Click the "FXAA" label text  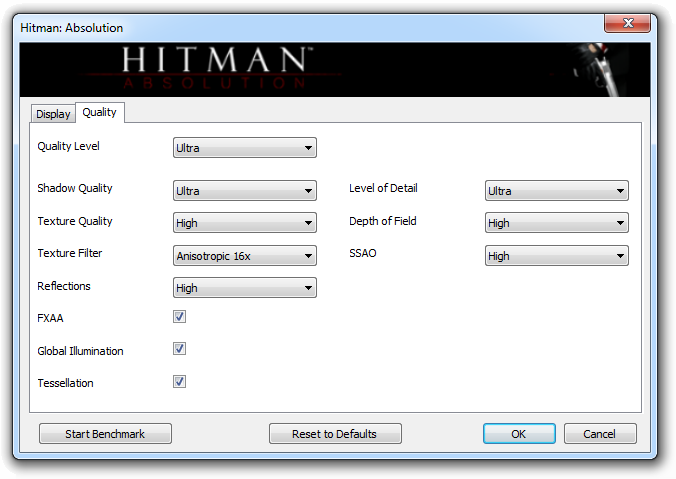pyautogui.click(x=50, y=318)
